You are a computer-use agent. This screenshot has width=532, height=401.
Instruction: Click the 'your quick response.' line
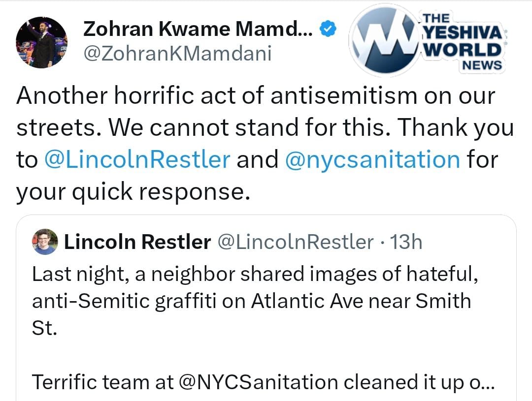[x=131, y=192]
